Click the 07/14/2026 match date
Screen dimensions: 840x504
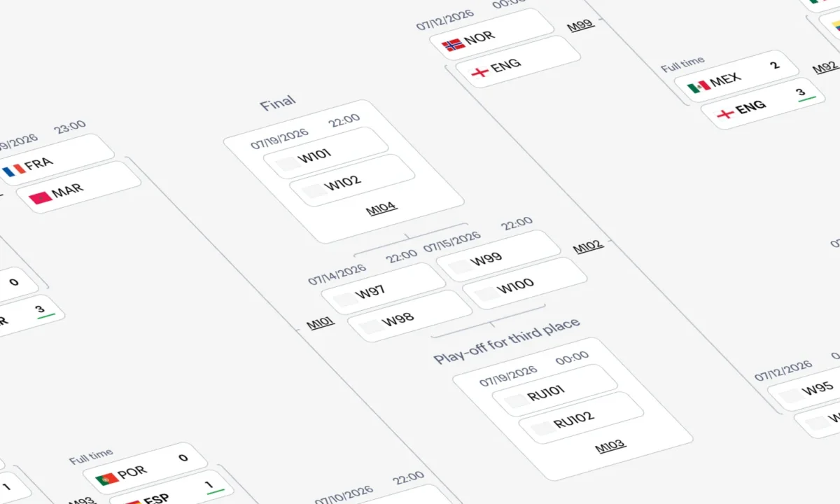coord(337,274)
